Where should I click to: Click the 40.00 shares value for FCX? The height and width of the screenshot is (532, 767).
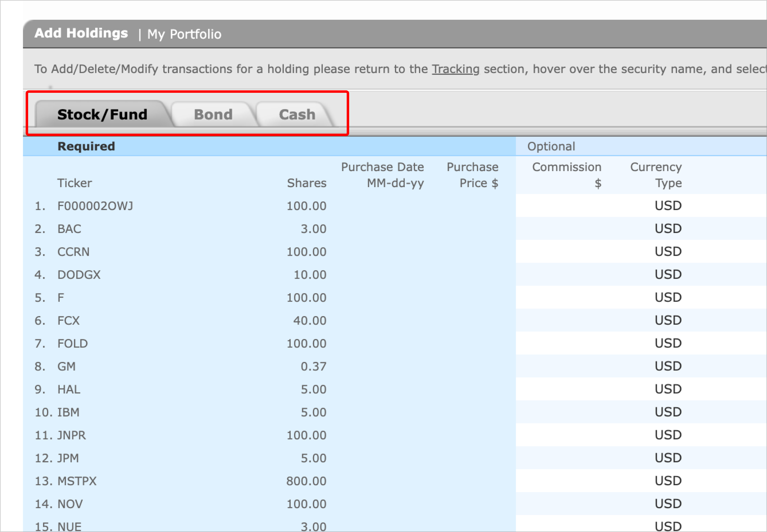(x=310, y=321)
